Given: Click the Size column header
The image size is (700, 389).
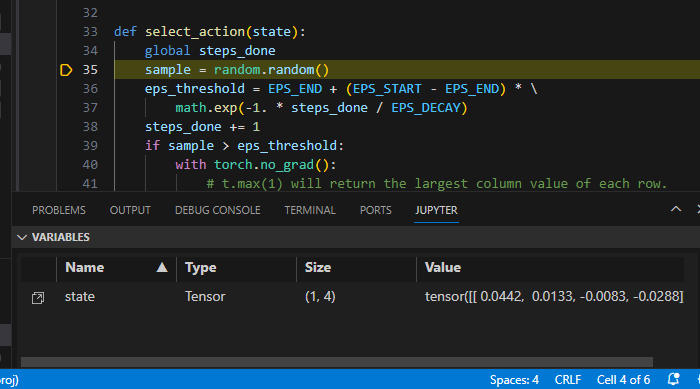Looking at the screenshot, I should pos(356,268).
